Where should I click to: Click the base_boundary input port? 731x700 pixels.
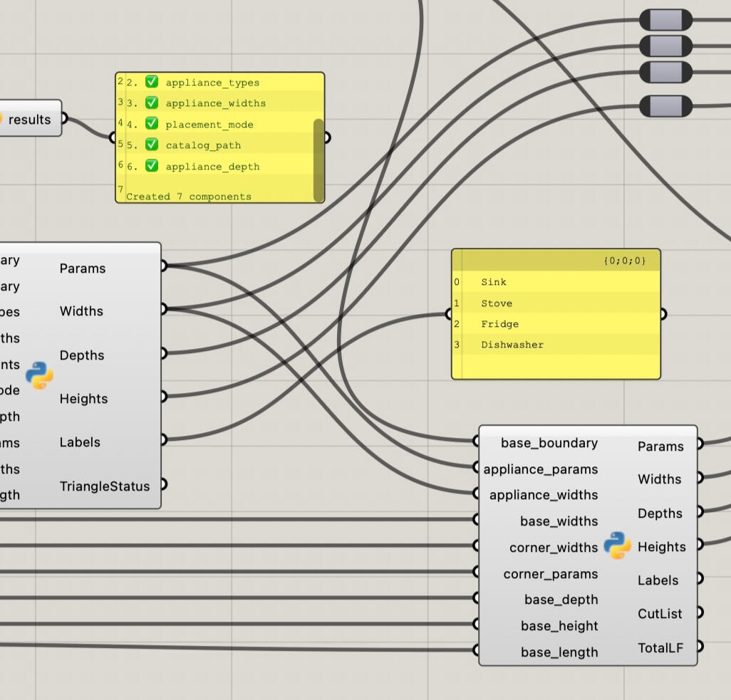477,442
